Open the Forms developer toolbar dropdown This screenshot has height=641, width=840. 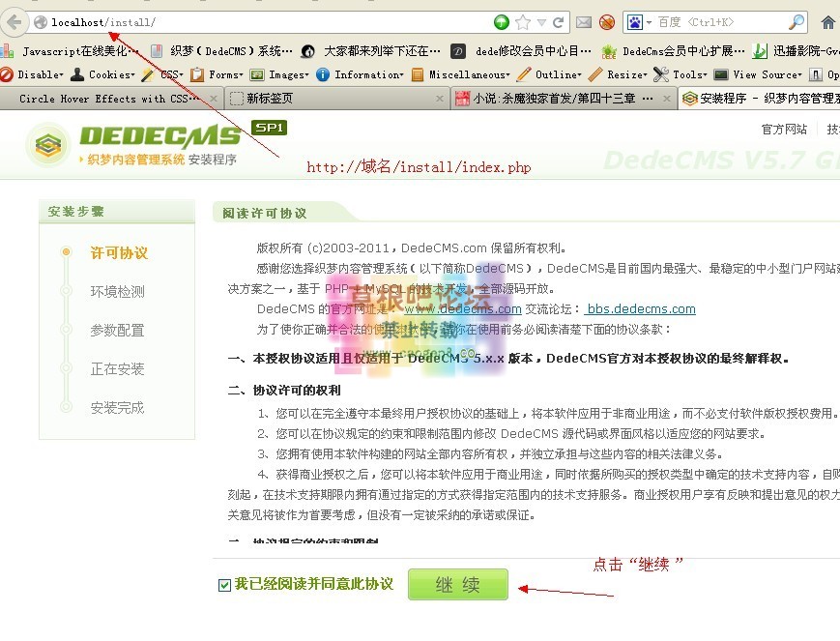tap(217, 74)
